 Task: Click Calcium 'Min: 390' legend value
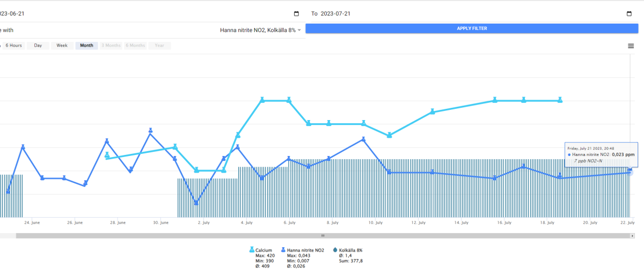[265, 261]
